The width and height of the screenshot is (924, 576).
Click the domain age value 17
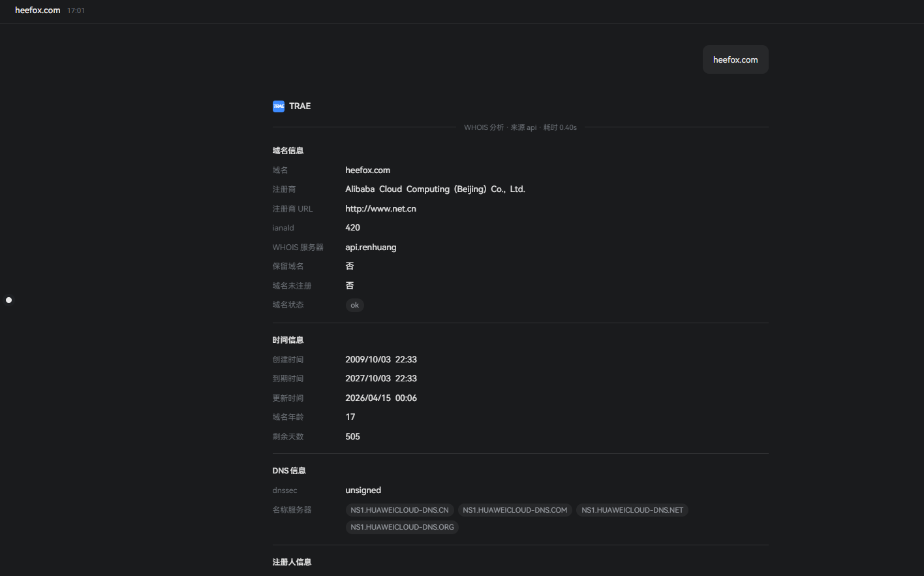[x=350, y=417]
